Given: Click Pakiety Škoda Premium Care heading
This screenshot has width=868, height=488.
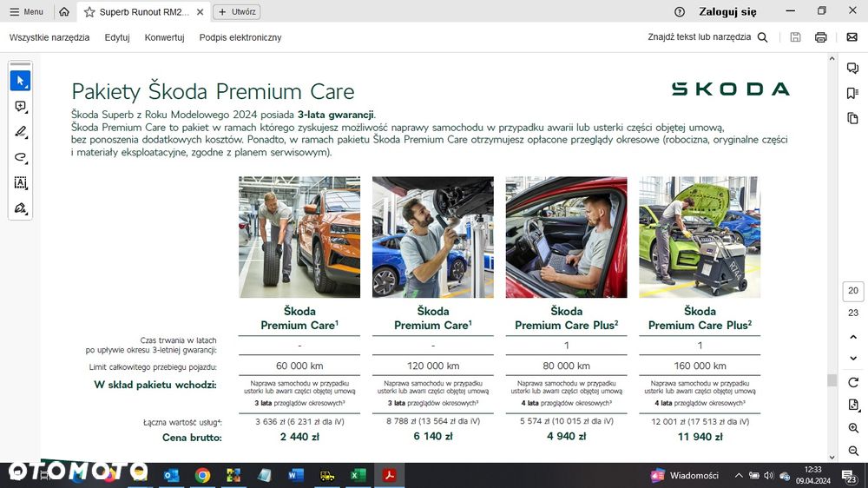Looking at the screenshot, I should click(213, 92).
